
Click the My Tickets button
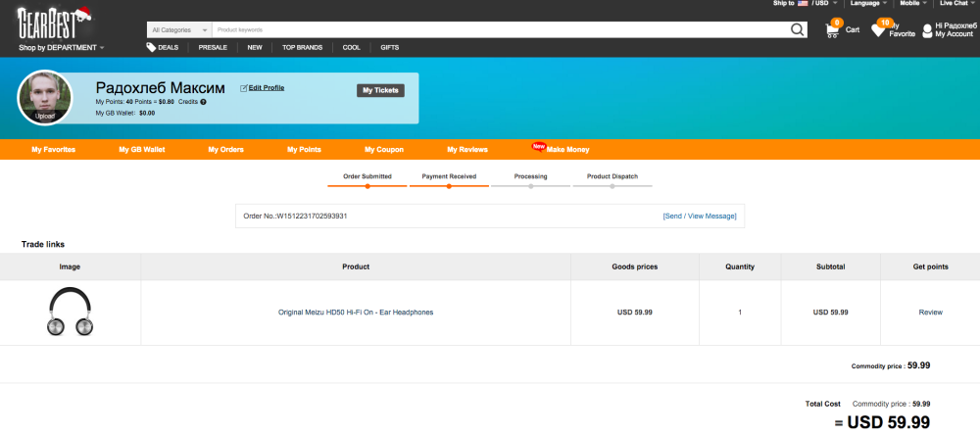click(x=380, y=90)
